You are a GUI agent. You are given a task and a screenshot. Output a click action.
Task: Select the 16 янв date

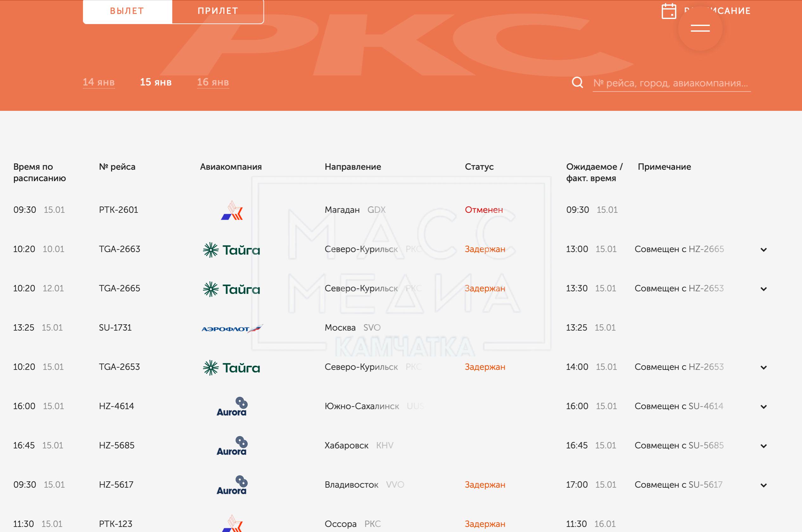[213, 82]
